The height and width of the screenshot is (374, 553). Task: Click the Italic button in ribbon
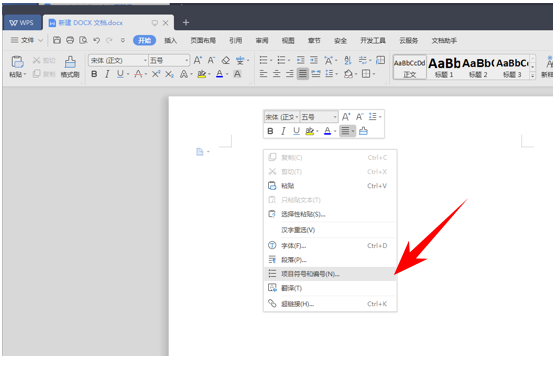107,74
